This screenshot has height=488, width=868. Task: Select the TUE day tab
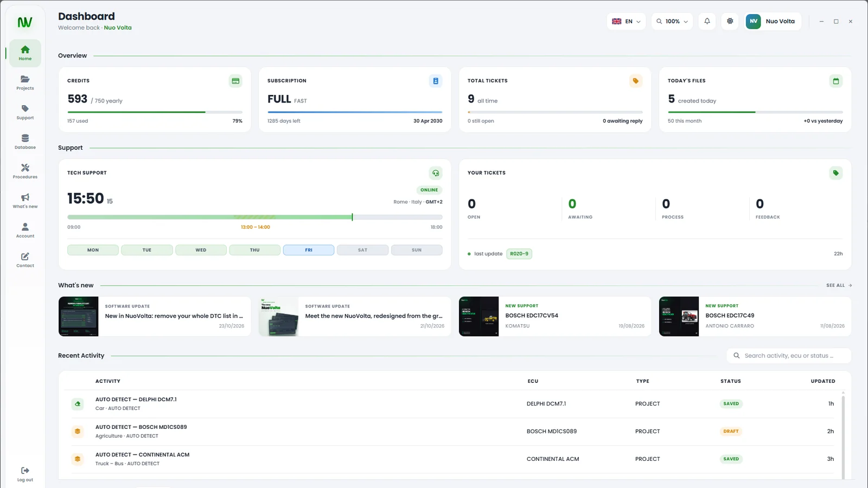[147, 250]
